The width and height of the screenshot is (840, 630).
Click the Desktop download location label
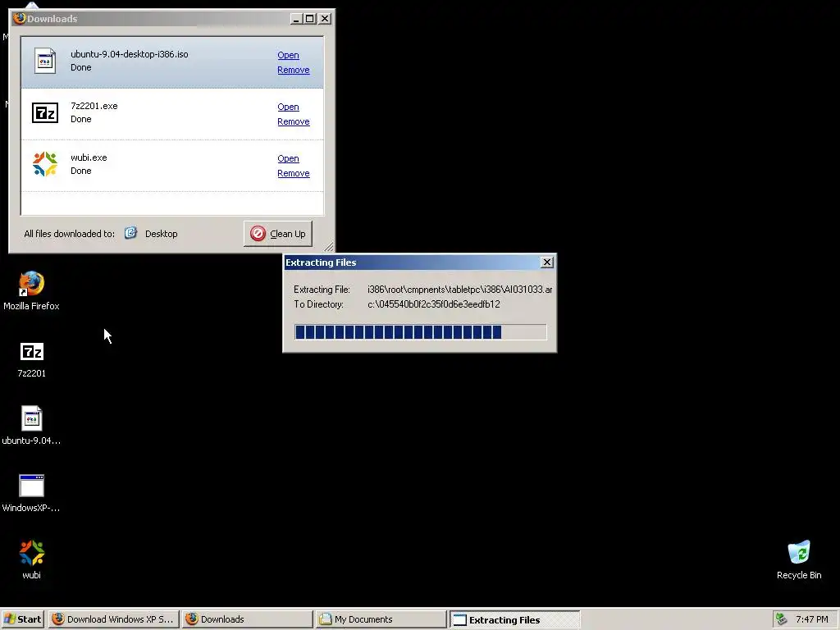(162, 234)
